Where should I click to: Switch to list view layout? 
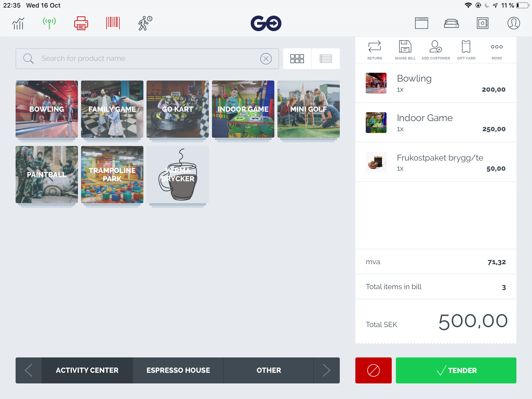(325, 59)
